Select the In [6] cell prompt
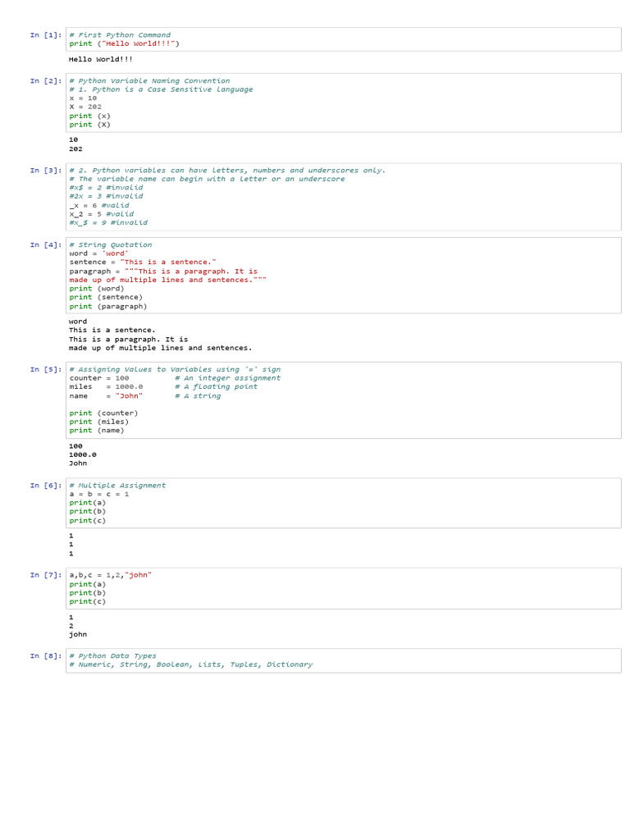 46,486
